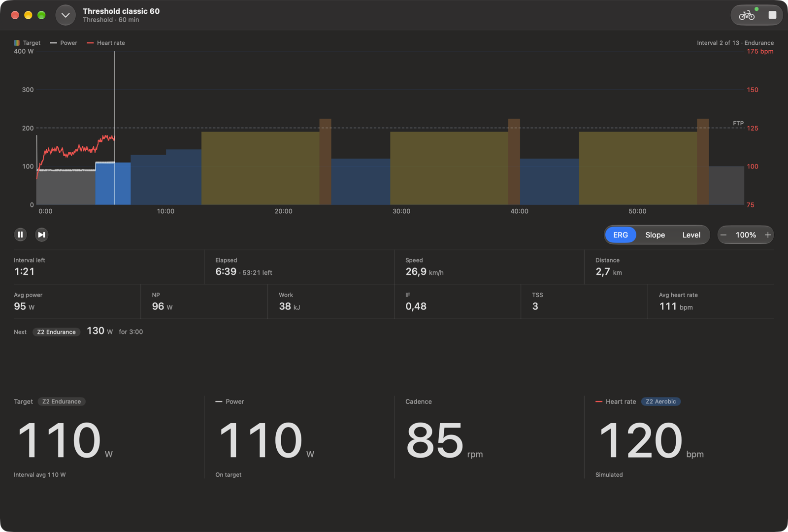Click the large Target value 110 W
The height and width of the screenshot is (532, 788).
[65, 440]
